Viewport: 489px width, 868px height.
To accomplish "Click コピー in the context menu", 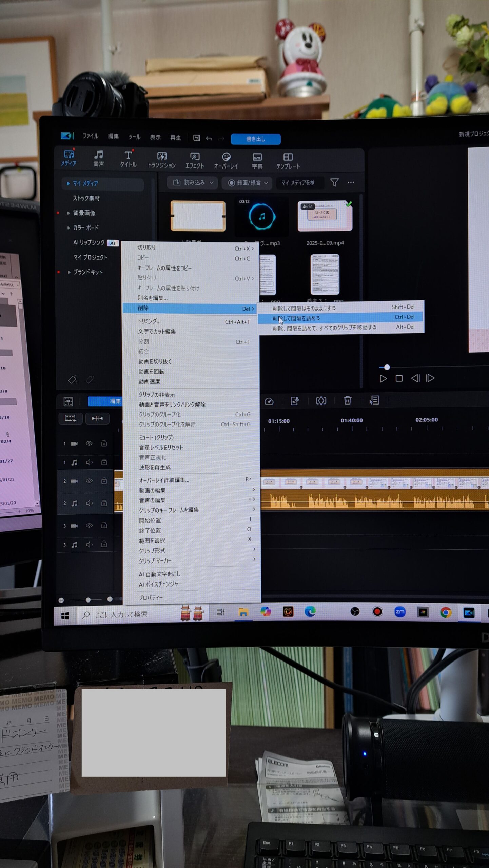I will point(191,258).
